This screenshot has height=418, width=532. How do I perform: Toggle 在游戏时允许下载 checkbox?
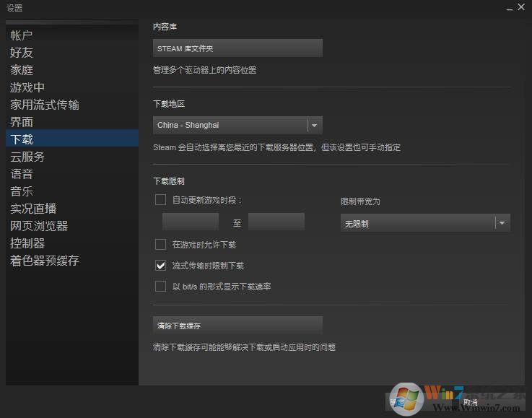pyautogui.click(x=161, y=245)
